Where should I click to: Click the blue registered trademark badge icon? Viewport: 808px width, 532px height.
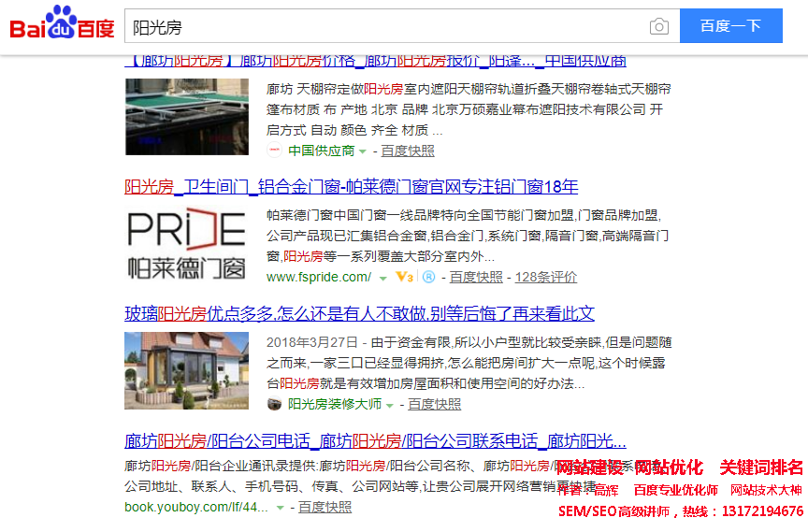pyautogui.click(x=428, y=277)
